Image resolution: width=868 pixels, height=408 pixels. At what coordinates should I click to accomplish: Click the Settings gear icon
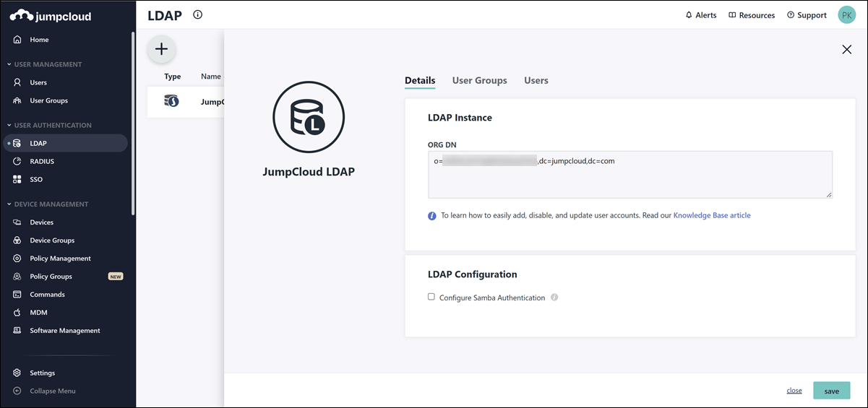(x=17, y=373)
